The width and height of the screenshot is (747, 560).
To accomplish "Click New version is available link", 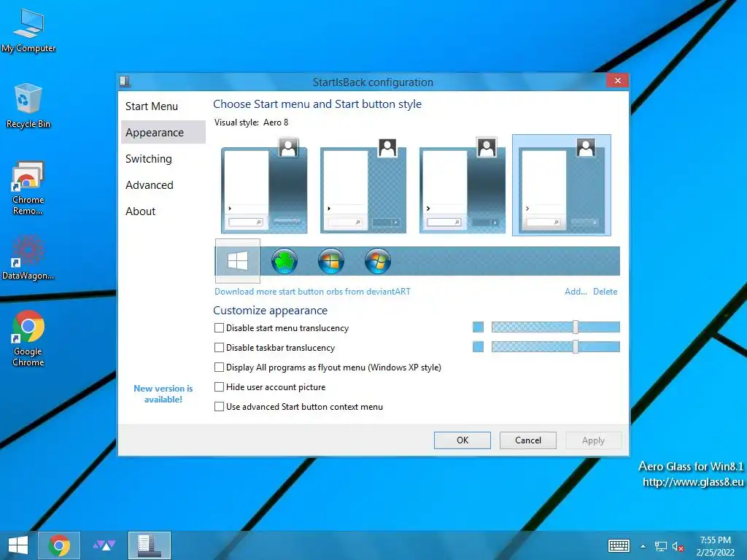I will [x=163, y=394].
